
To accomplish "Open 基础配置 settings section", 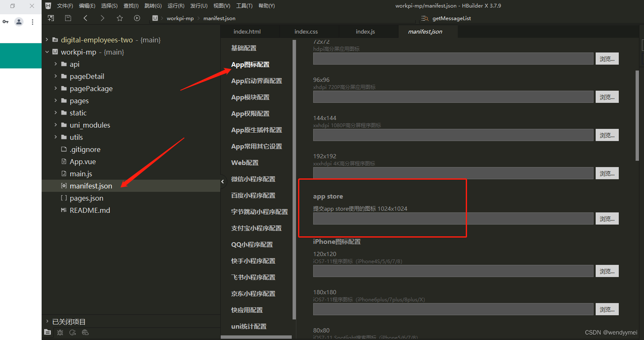I will (x=244, y=48).
